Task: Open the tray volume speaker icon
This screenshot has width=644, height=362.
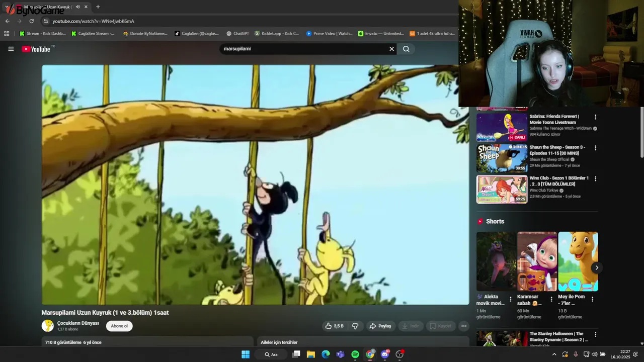Action: pyautogui.click(x=594, y=354)
